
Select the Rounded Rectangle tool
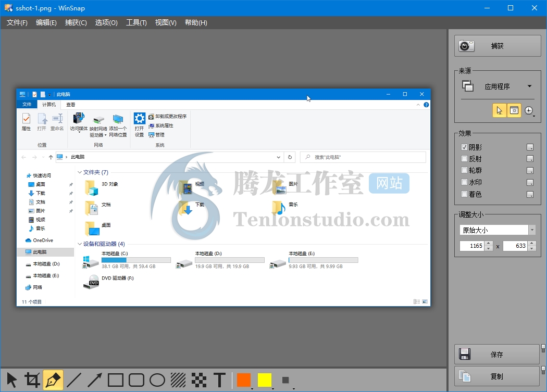[136, 380]
